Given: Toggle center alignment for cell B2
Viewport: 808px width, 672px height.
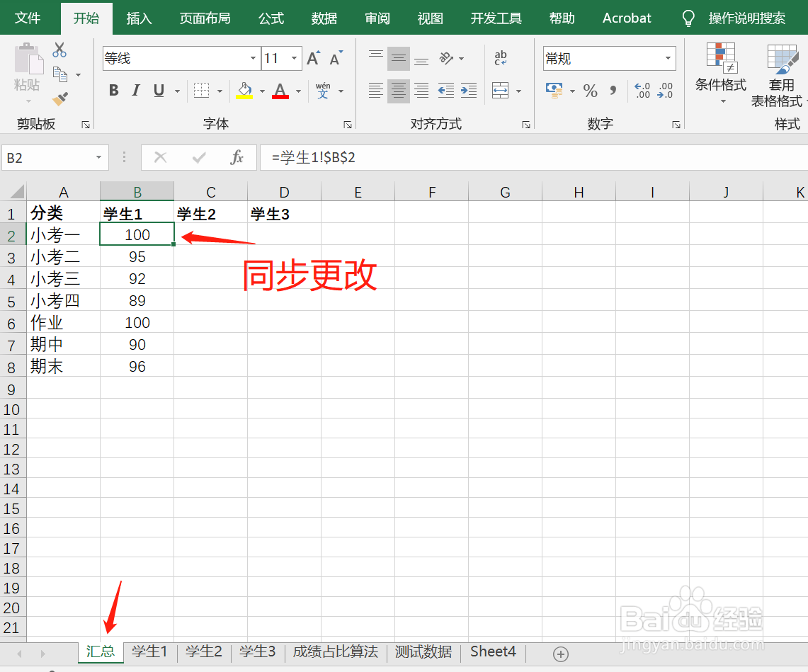Looking at the screenshot, I should pyautogui.click(x=398, y=91).
